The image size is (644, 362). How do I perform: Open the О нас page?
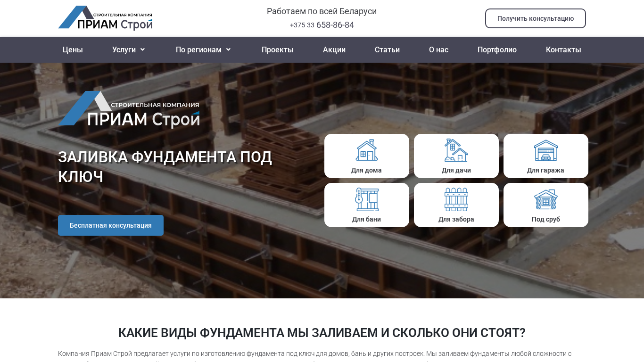438,49
